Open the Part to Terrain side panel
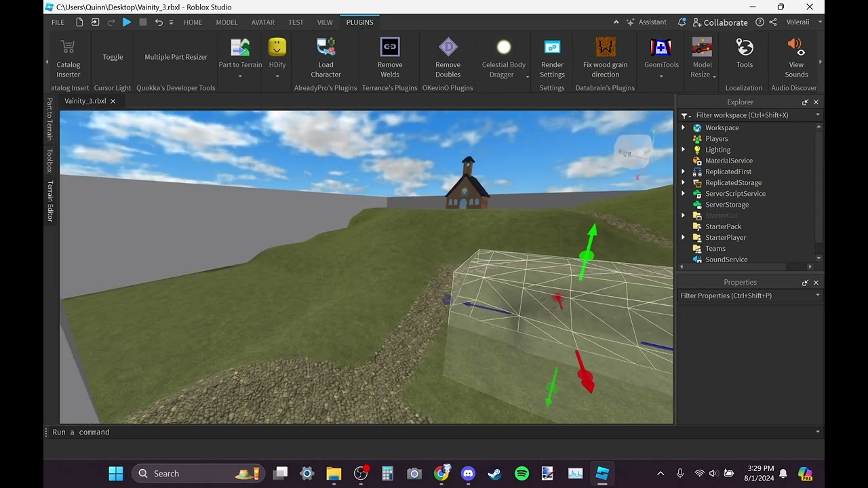Image resolution: width=868 pixels, height=488 pixels. tap(50, 119)
